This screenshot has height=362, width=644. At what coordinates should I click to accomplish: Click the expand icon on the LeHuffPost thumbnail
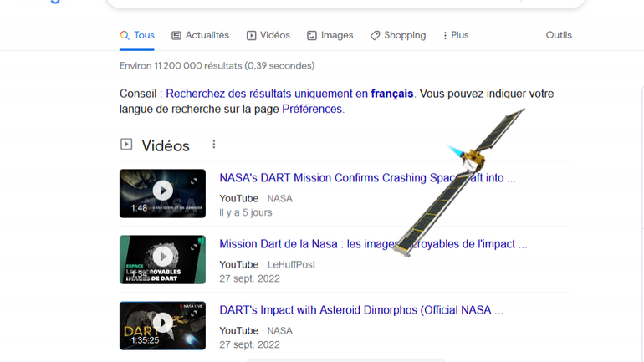[x=194, y=247]
